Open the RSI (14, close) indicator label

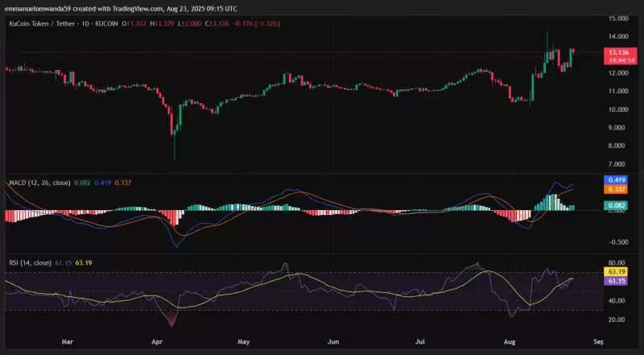coord(30,263)
